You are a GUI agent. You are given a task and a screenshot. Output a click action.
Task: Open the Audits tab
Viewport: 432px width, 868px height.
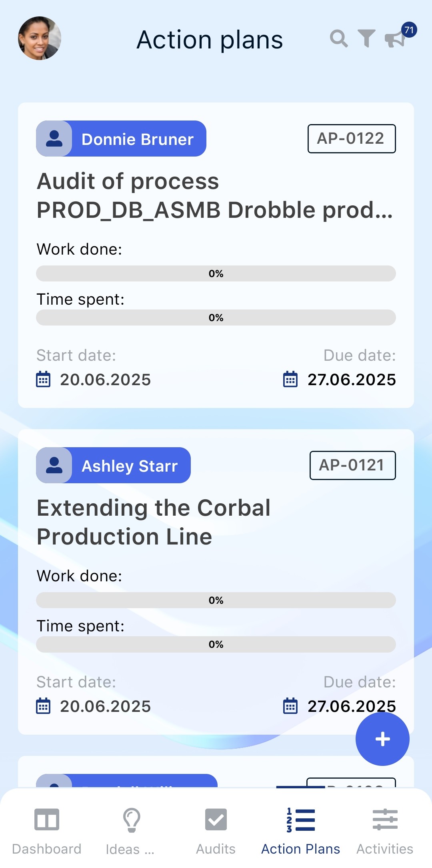[216, 830]
